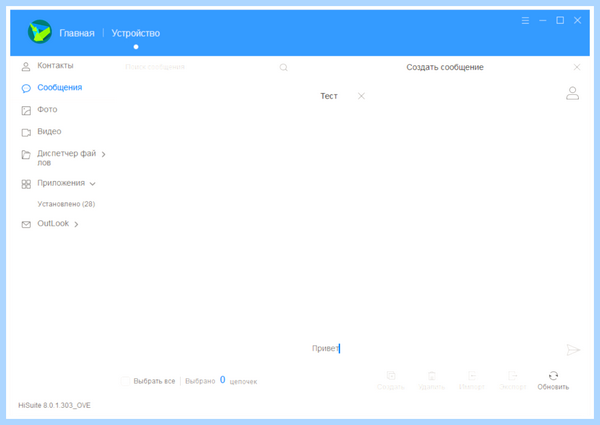Click the Импорт toolbar icon

pyautogui.click(x=472, y=376)
